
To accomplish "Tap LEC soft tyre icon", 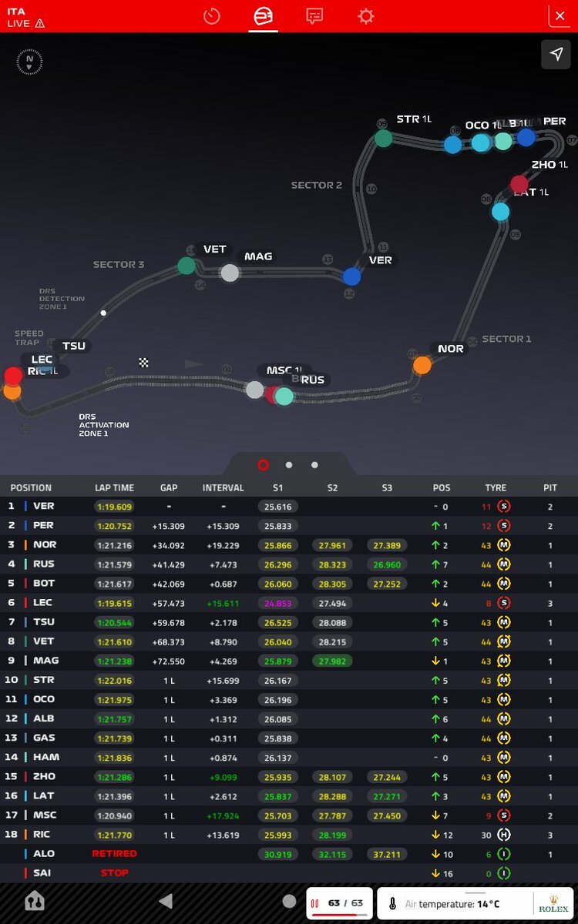I will pos(504,602).
